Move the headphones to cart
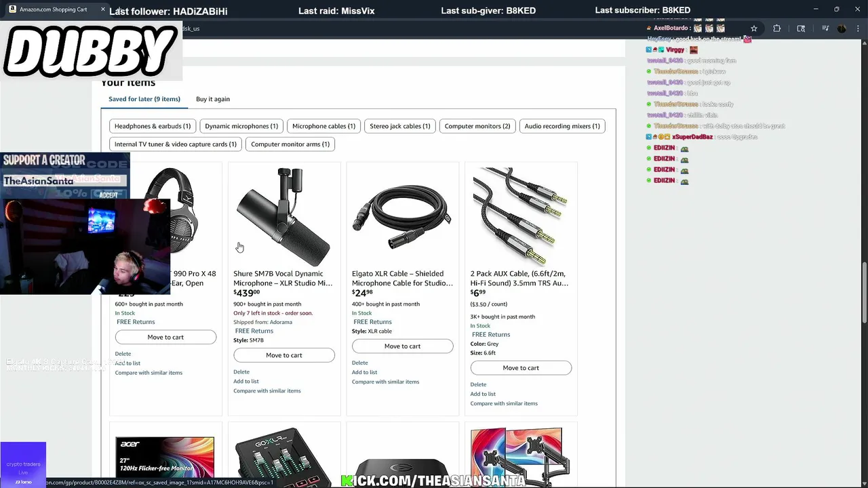This screenshot has width=868, height=488. point(165,337)
